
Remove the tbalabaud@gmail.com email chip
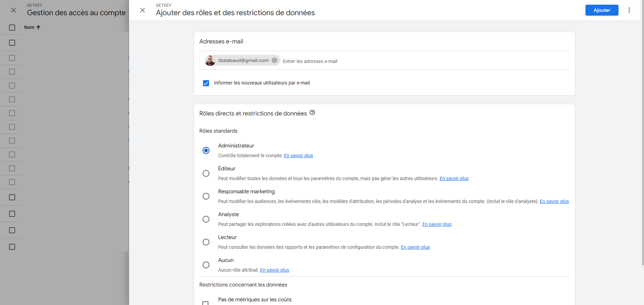click(x=275, y=60)
